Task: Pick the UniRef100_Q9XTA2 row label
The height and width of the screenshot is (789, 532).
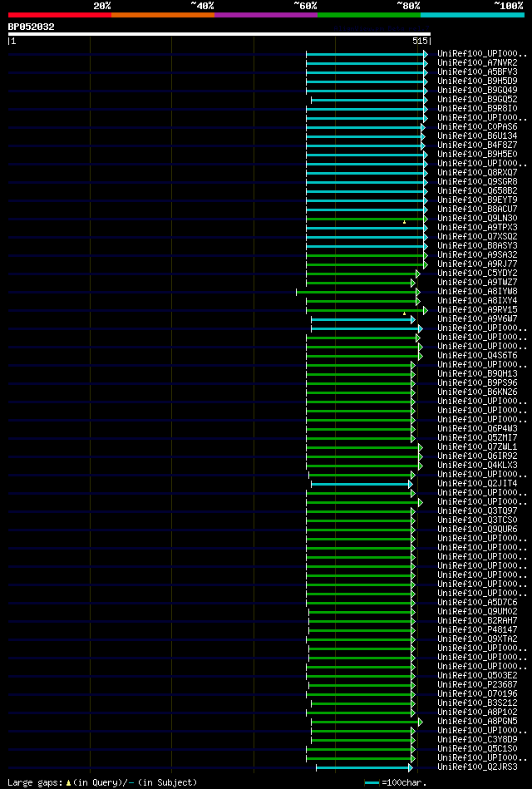Action: pyautogui.click(x=477, y=639)
